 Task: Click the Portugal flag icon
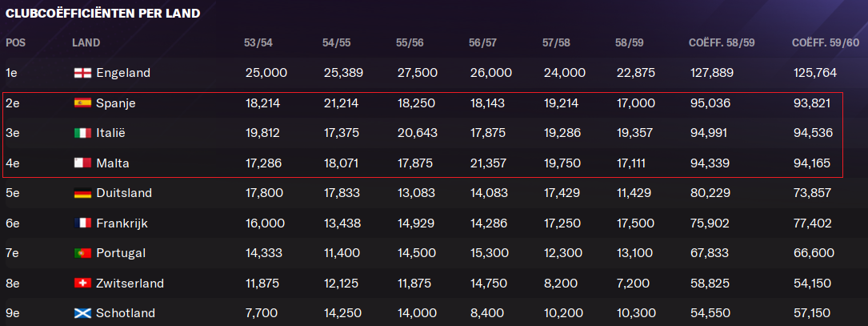[x=82, y=253]
